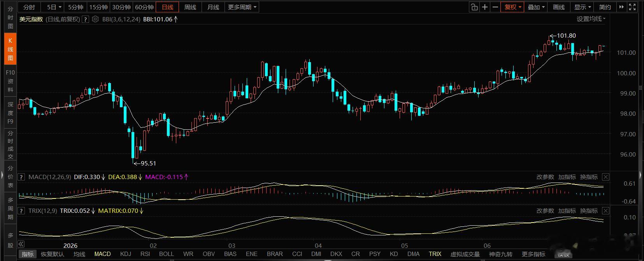
Task: Expand the 设置均线 dropdown
Action: click(591, 19)
